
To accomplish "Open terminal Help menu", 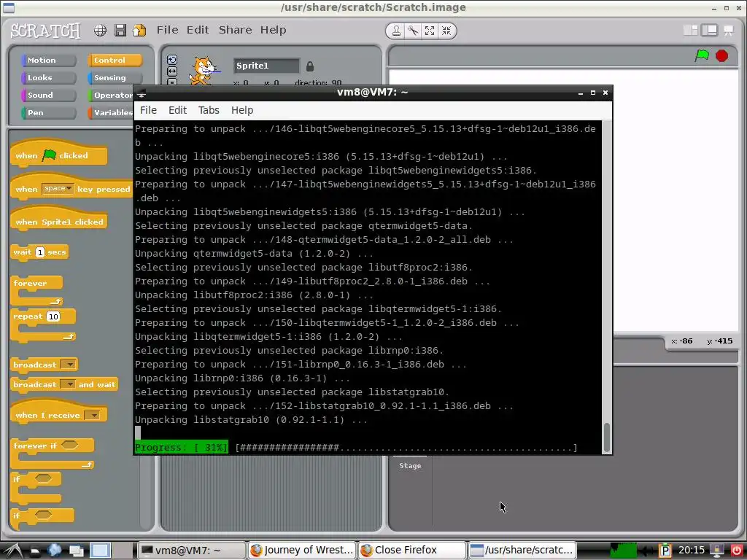I will click(242, 110).
